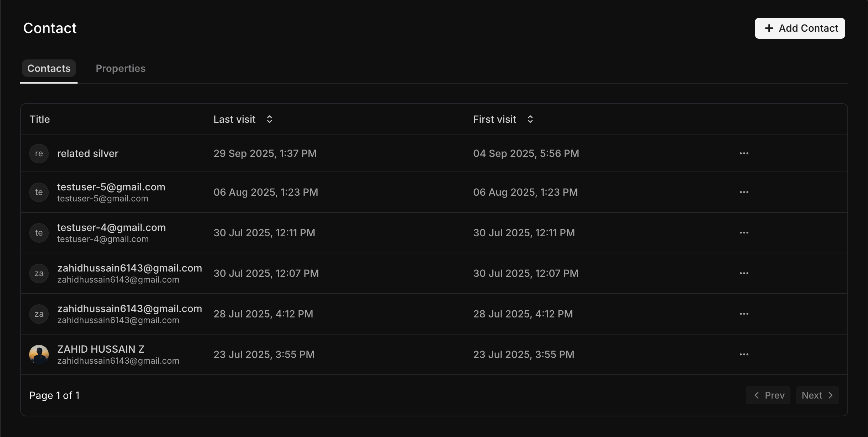The width and height of the screenshot is (868, 437).
Task: Click the Title column header
Action: 39,119
